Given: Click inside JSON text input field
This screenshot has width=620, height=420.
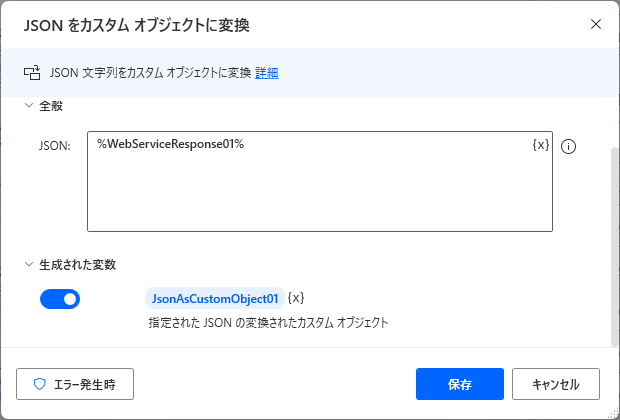Looking at the screenshot, I should [320, 182].
